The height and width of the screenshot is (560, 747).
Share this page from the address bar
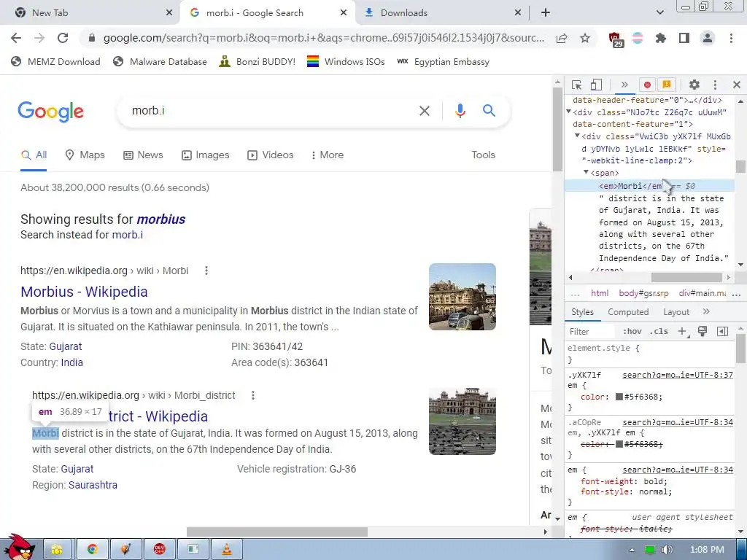(562, 38)
